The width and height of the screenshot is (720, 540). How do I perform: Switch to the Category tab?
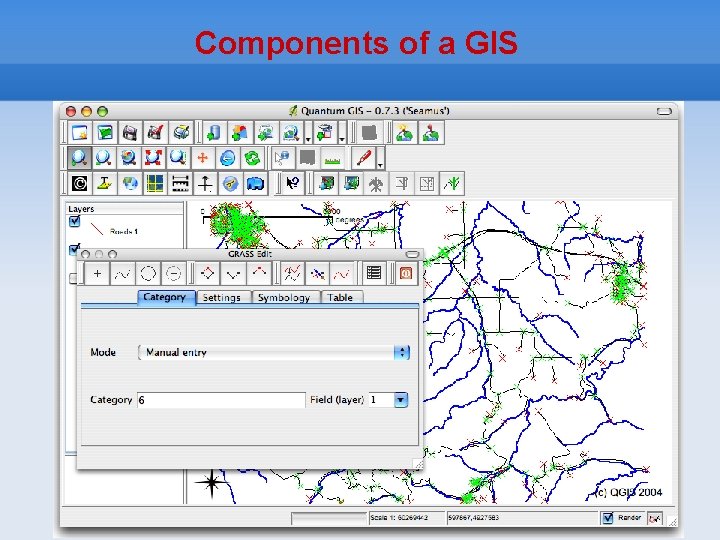point(165,297)
